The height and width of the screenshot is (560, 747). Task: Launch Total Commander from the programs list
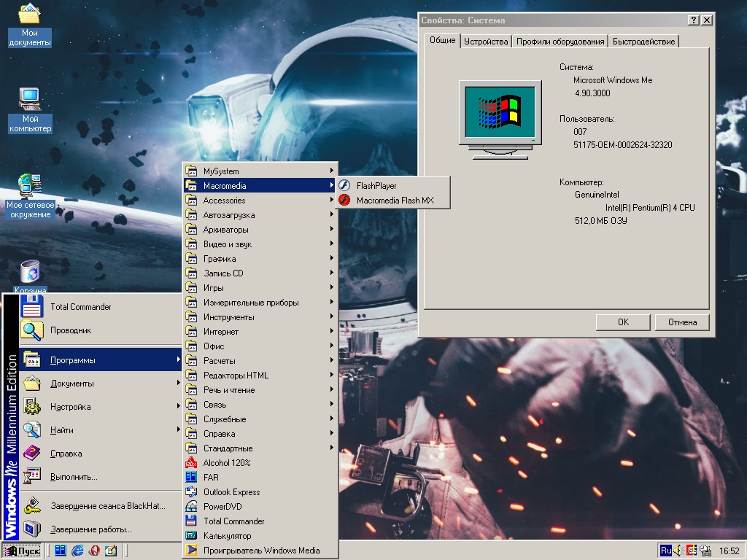point(260,521)
